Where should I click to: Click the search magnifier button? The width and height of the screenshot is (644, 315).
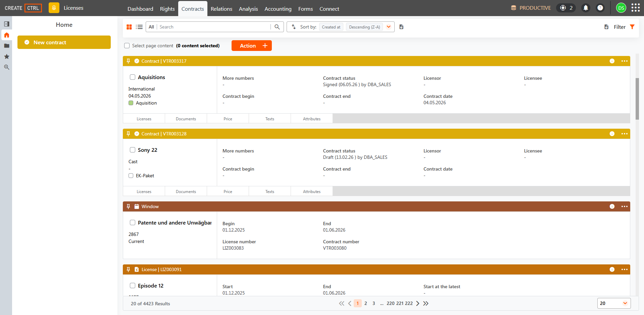click(277, 27)
